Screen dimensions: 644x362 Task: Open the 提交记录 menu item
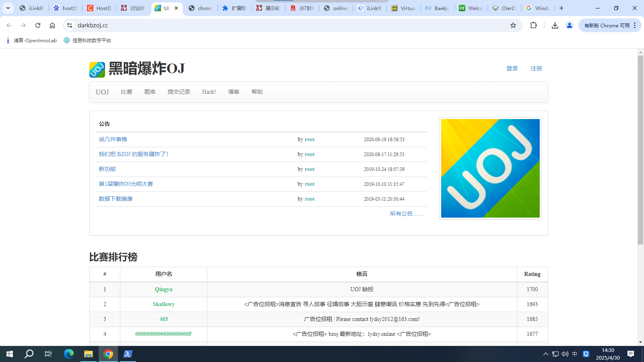(179, 92)
